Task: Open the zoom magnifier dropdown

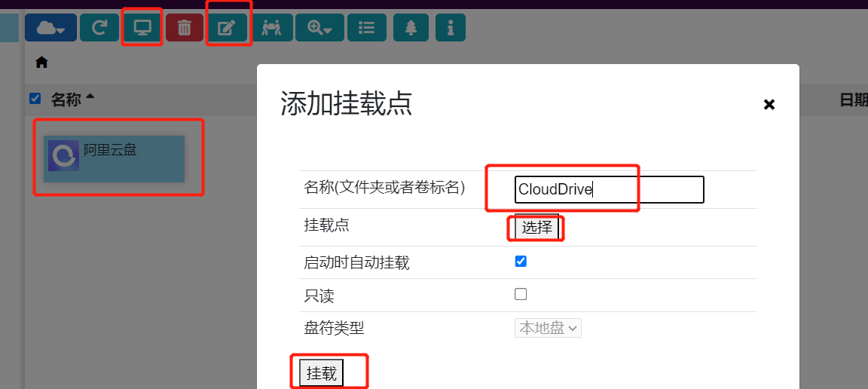Action: coord(319,28)
